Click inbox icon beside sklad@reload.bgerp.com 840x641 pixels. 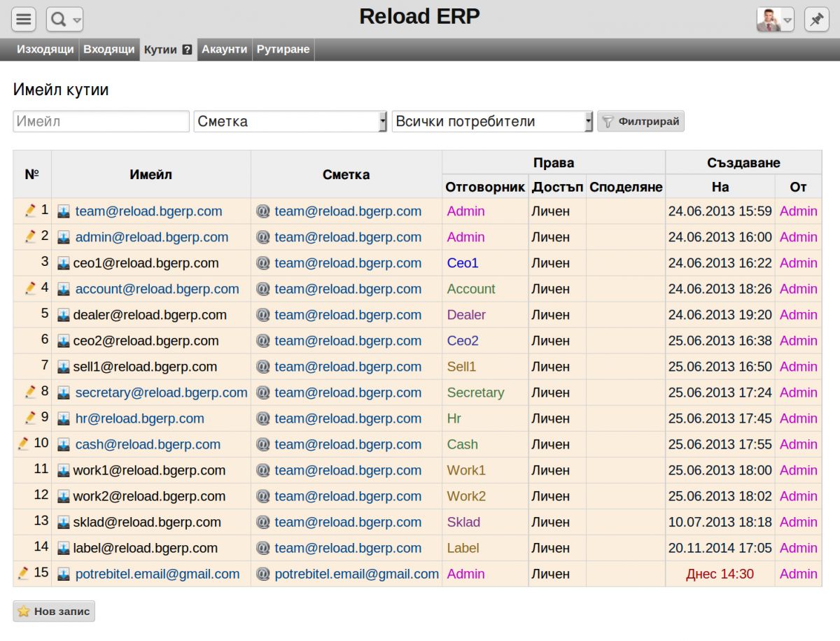(64, 522)
